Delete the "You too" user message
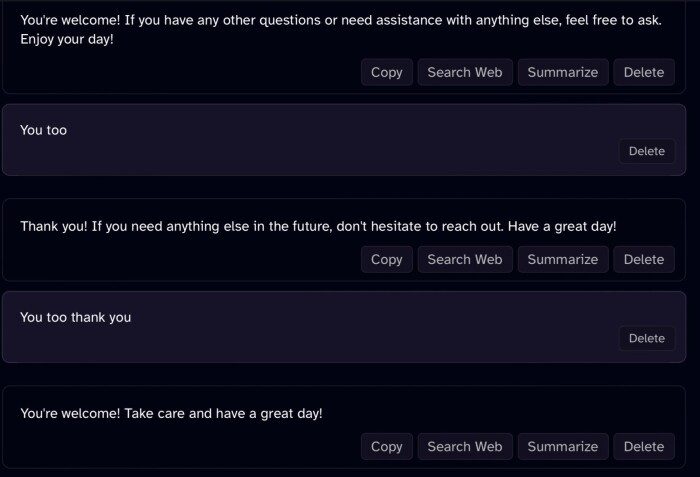The height and width of the screenshot is (477, 700). pos(646,151)
